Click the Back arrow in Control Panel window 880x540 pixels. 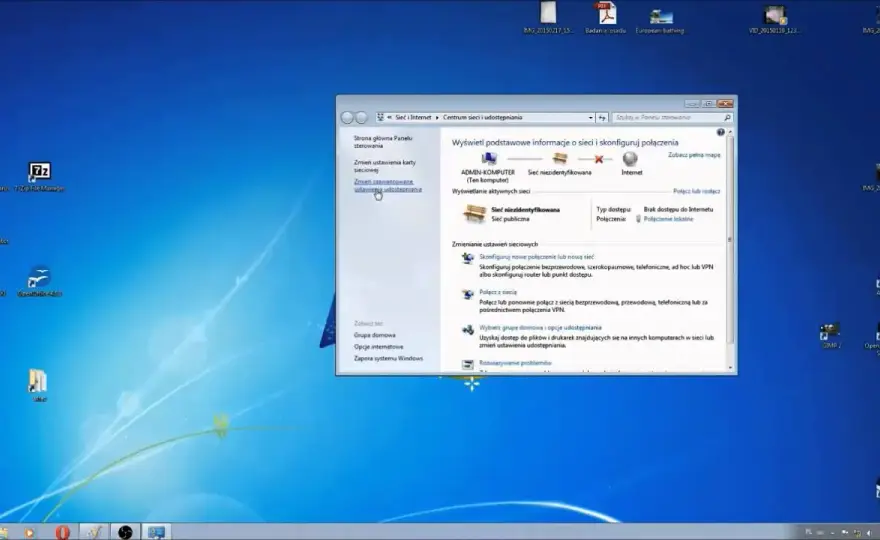point(347,117)
